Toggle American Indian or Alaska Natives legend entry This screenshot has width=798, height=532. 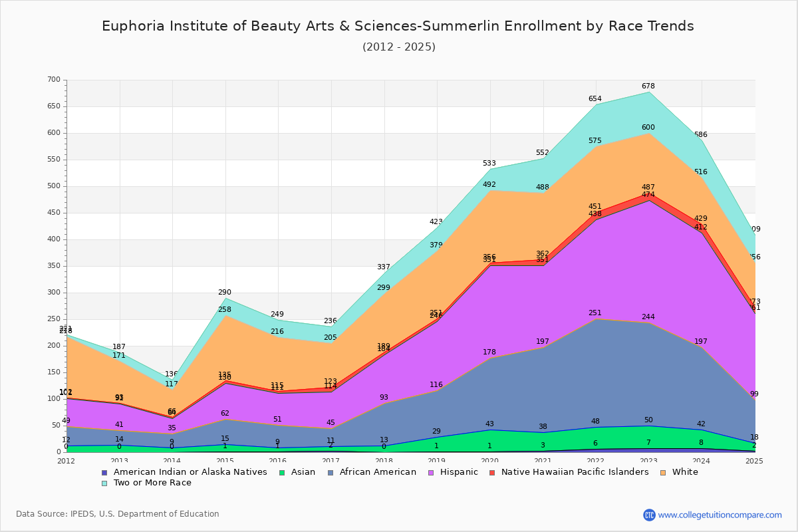click(184, 472)
